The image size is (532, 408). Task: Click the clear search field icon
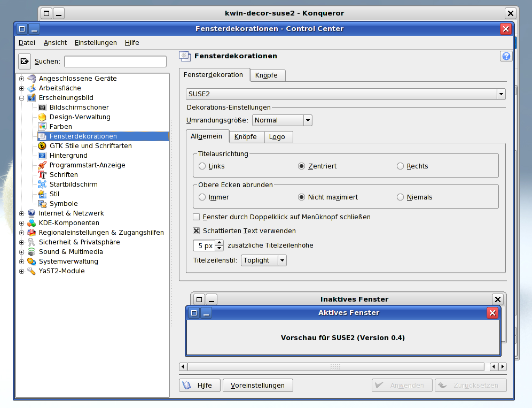(25, 61)
